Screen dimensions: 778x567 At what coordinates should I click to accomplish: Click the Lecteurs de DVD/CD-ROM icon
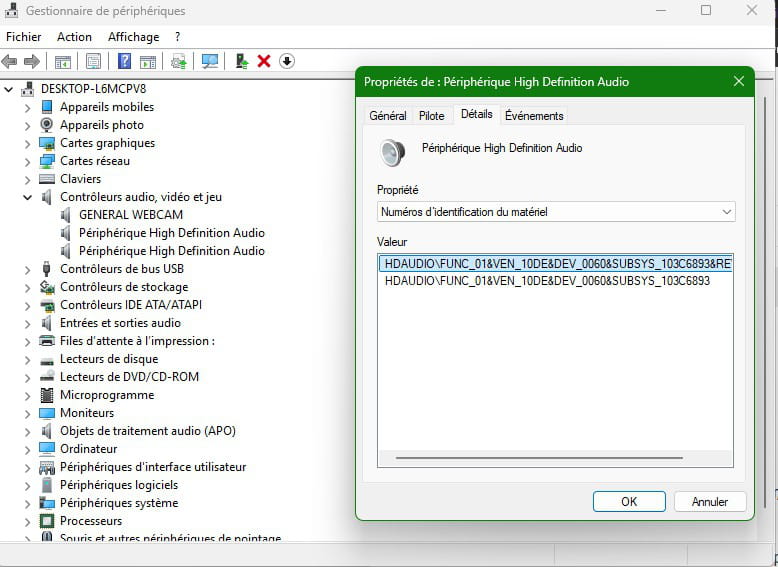click(x=47, y=377)
